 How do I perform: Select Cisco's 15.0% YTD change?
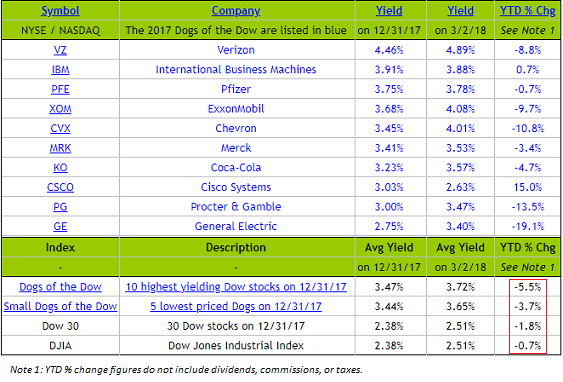(x=528, y=187)
